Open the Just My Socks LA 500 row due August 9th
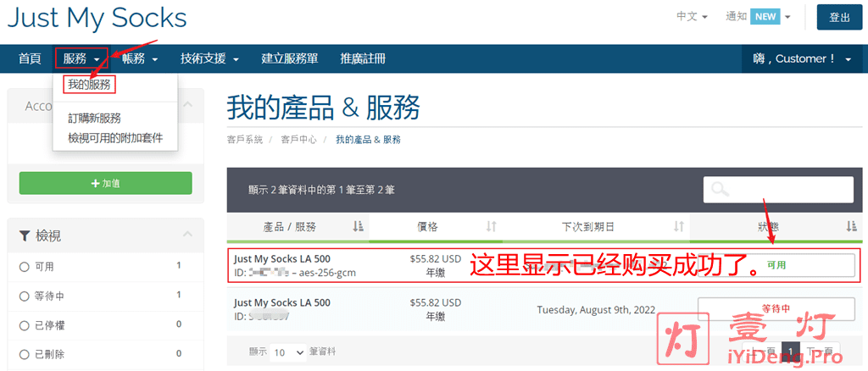The width and height of the screenshot is (868, 371). [x=545, y=310]
